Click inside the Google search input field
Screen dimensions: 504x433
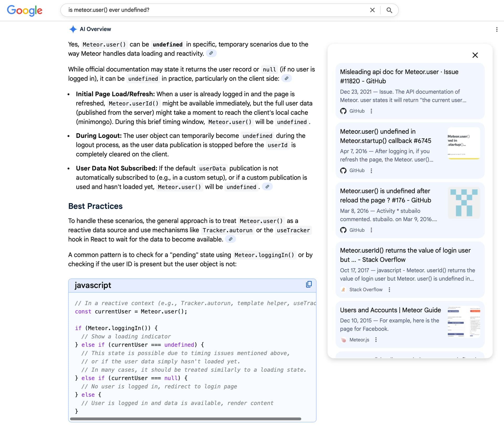coord(210,10)
